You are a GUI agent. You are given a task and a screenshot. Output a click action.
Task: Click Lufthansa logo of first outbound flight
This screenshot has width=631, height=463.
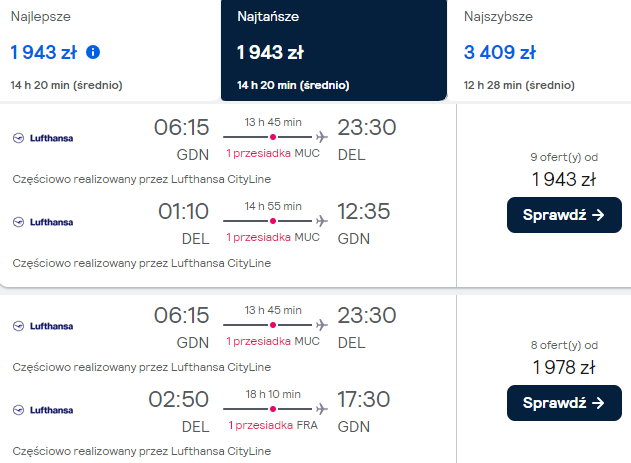tap(43, 137)
